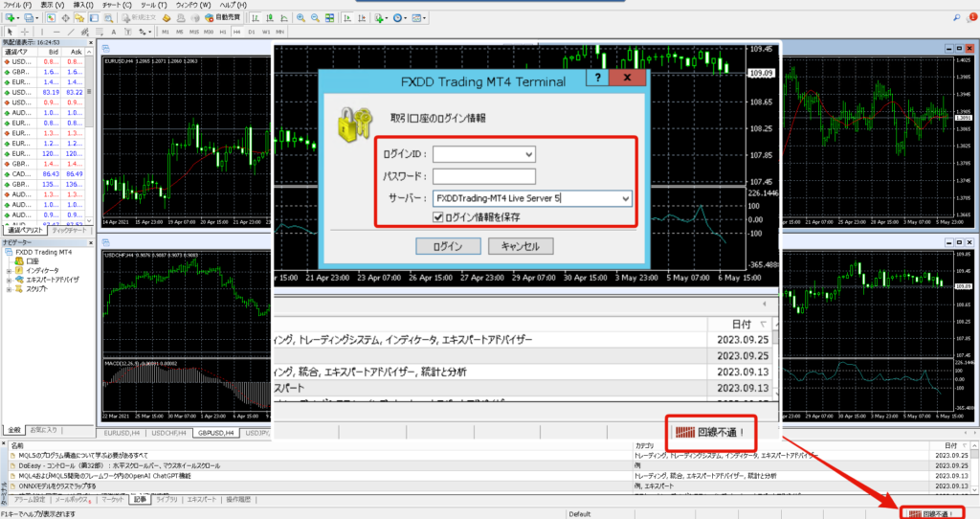Select the crosshair tool
This screenshot has height=519, width=980.
(24, 32)
